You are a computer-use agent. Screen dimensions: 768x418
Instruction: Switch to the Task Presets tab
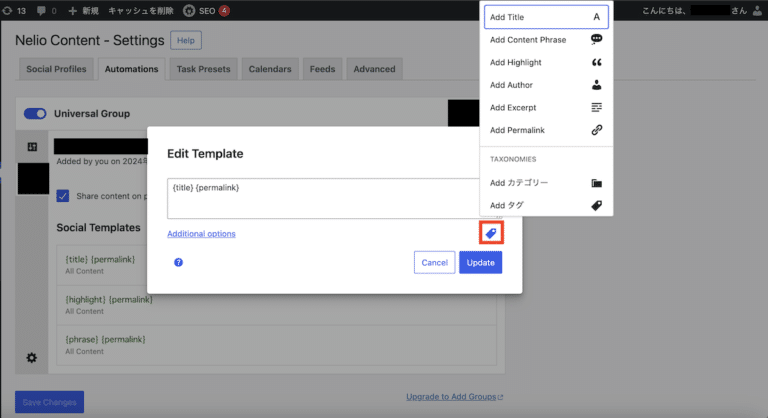(203, 69)
